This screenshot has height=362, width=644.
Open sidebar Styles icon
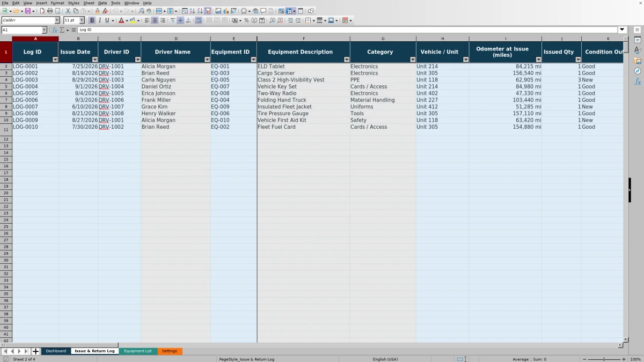638,50
